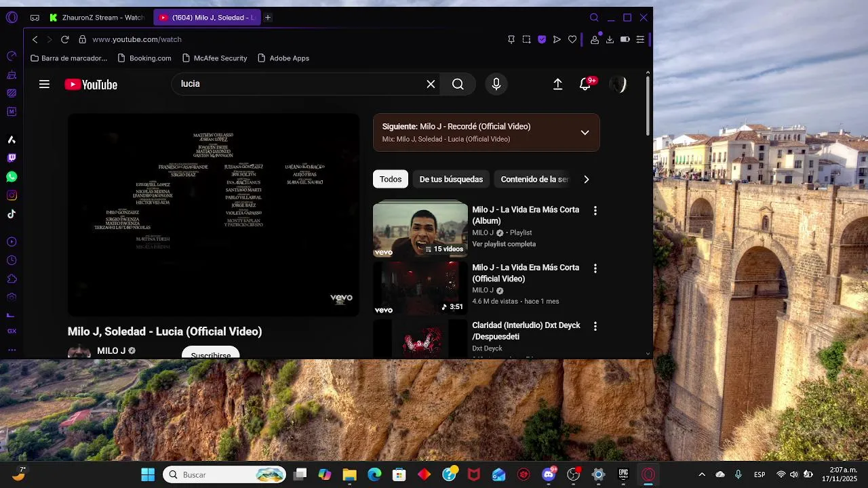The width and height of the screenshot is (868, 488).
Task: Select the Todos filter chip
Action: (x=391, y=180)
